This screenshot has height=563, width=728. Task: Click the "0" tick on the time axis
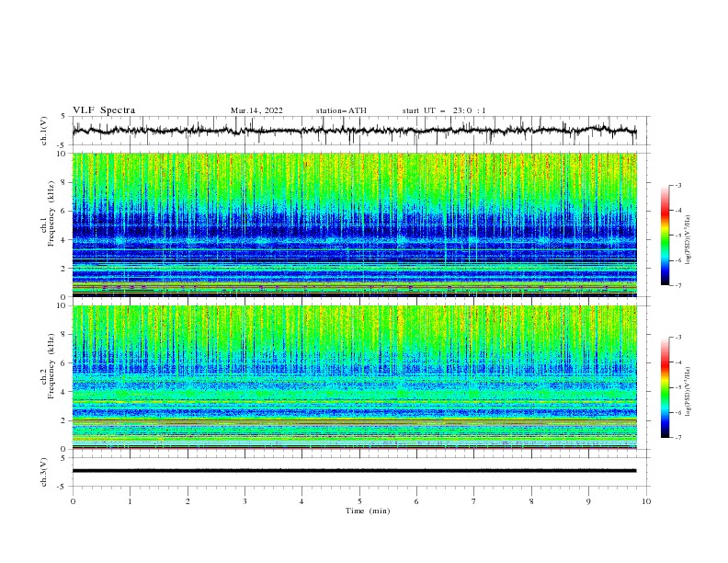pyautogui.click(x=73, y=501)
